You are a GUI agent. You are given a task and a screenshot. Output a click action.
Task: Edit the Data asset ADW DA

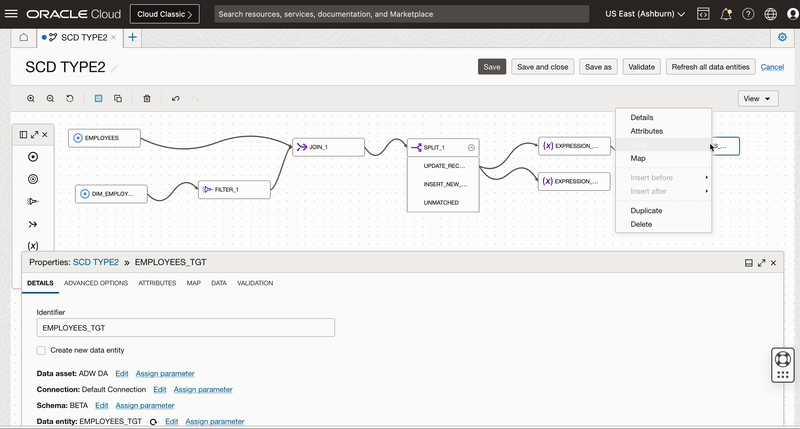pyautogui.click(x=121, y=374)
